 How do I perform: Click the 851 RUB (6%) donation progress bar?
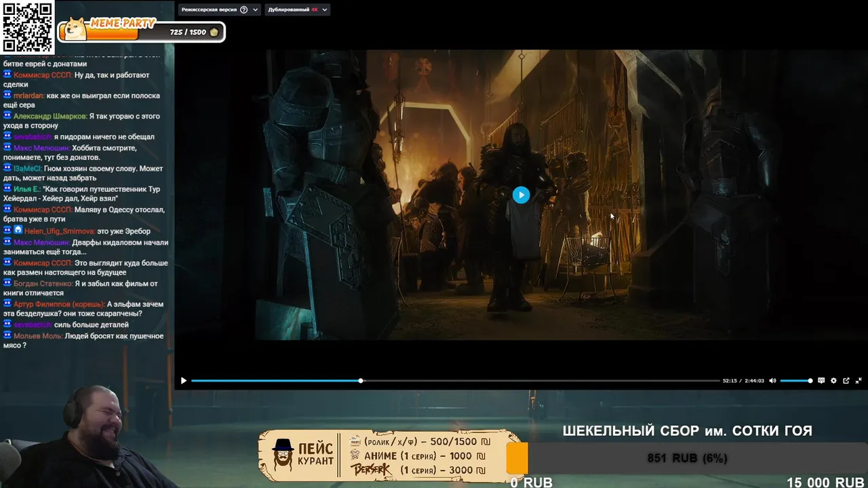click(687, 458)
